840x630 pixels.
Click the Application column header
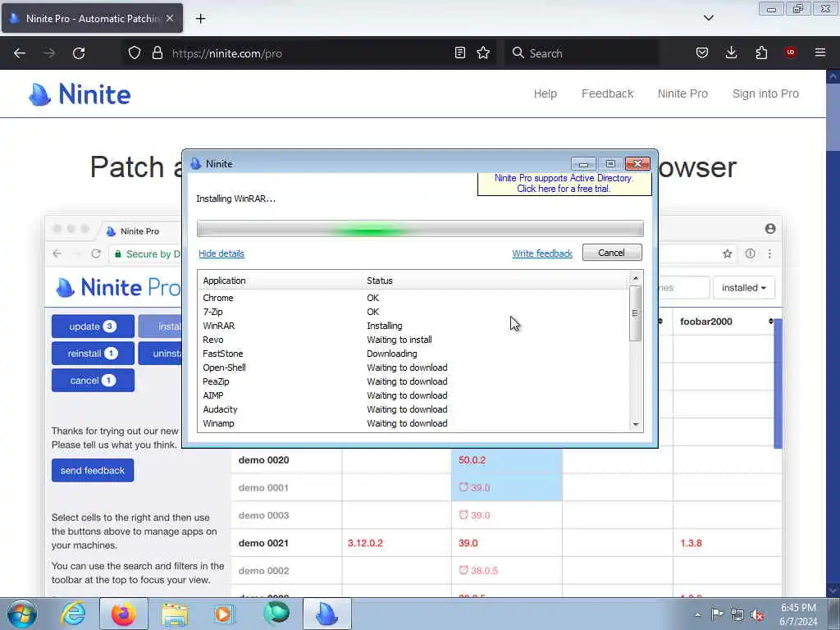click(x=281, y=281)
